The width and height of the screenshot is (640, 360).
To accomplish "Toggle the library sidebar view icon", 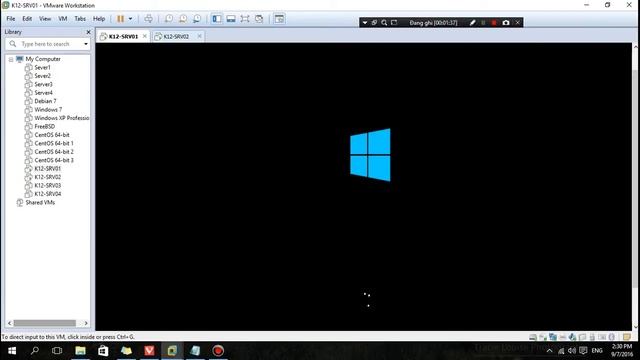I will click(217, 19).
